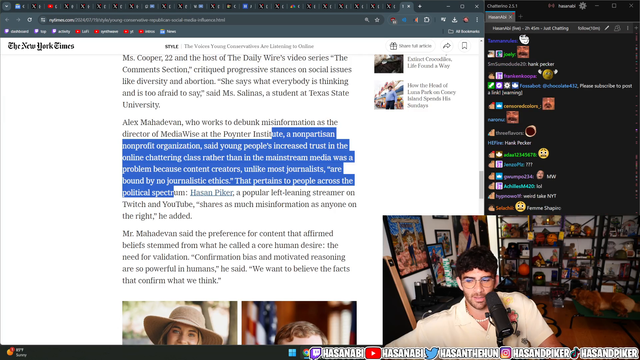This screenshot has height=360, width=640.
Task: Click username Fossabot in chat
Action: [530, 86]
